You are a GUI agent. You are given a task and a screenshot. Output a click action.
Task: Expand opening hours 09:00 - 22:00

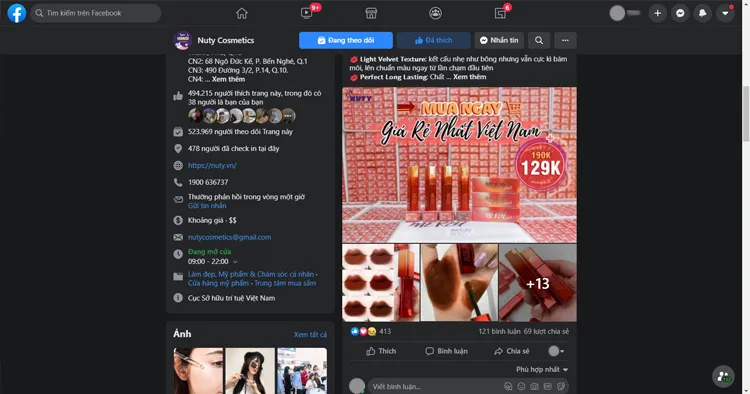coord(213,262)
